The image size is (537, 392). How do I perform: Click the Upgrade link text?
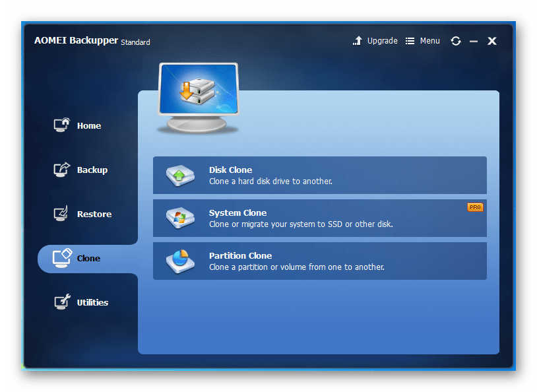click(x=382, y=41)
